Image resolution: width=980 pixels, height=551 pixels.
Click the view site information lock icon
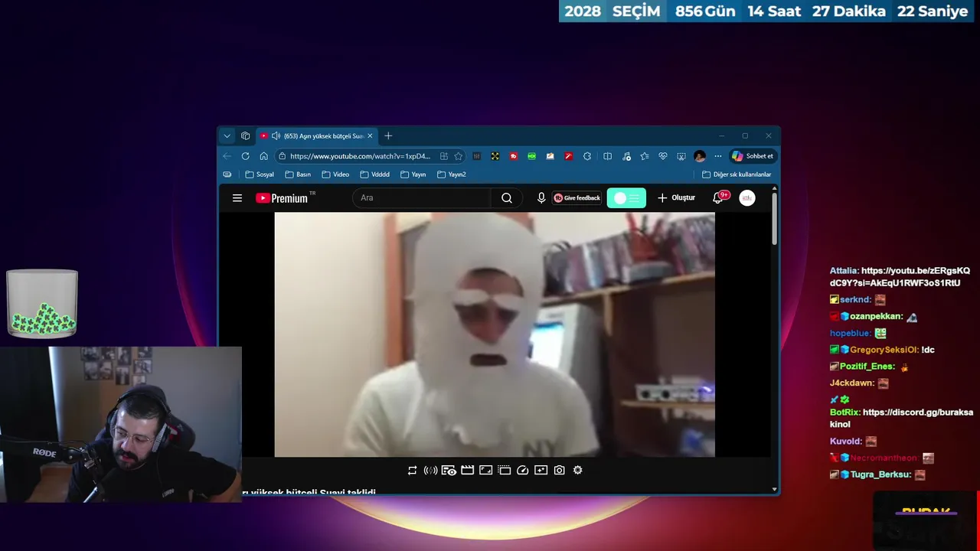click(x=282, y=156)
